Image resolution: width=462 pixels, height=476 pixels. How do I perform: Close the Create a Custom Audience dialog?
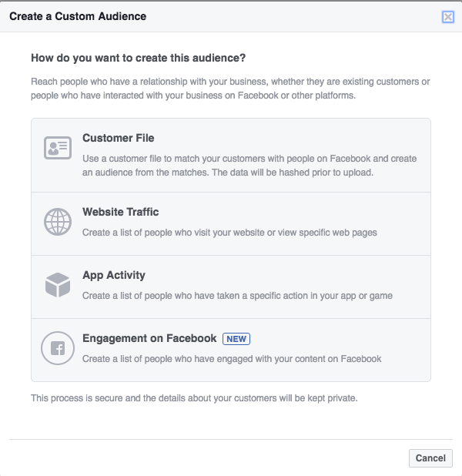[447, 16]
